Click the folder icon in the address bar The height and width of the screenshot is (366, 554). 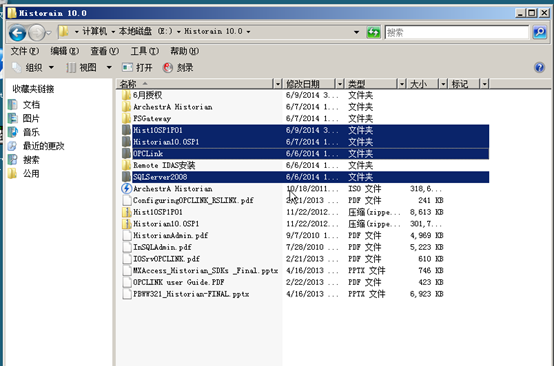click(64, 31)
